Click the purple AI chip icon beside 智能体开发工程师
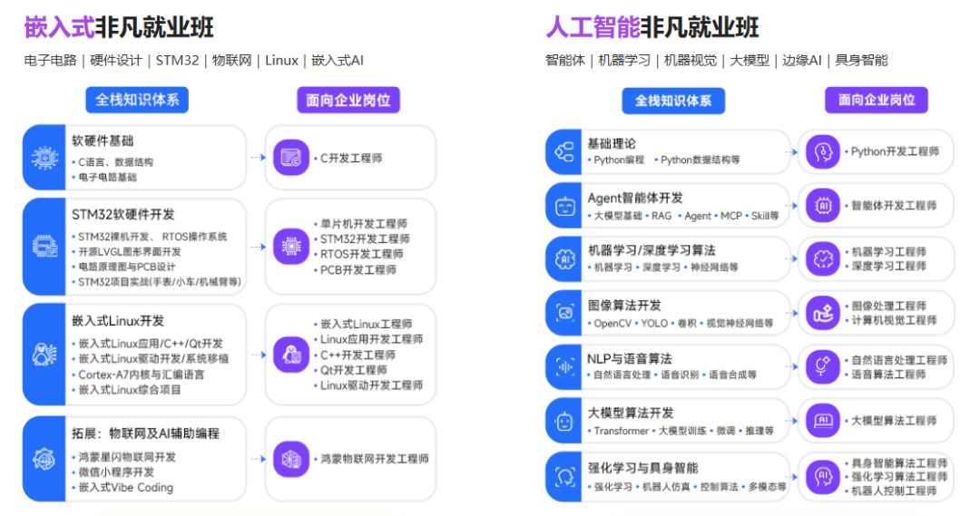Screen dimensions: 980x516 pyautogui.click(x=822, y=206)
